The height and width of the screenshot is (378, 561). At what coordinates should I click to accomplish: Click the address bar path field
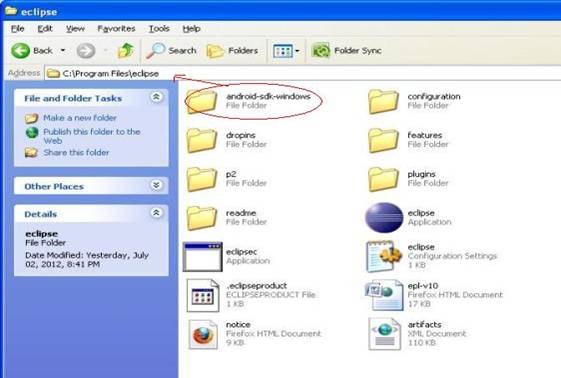tap(303, 73)
